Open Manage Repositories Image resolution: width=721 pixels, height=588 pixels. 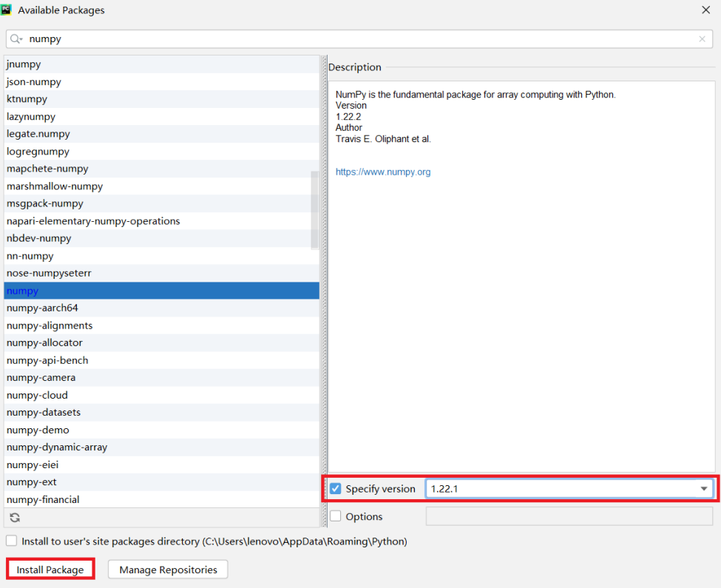click(x=169, y=570)
